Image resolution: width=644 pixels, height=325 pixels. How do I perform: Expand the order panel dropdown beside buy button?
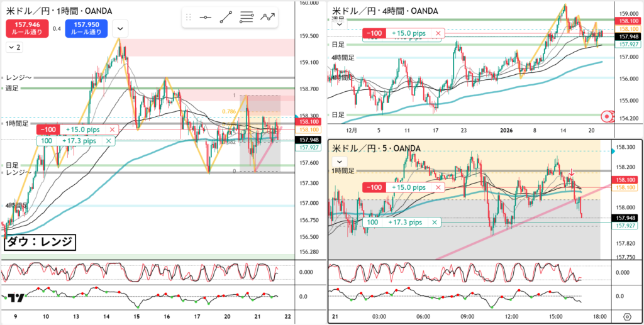[x=120, y=28]
